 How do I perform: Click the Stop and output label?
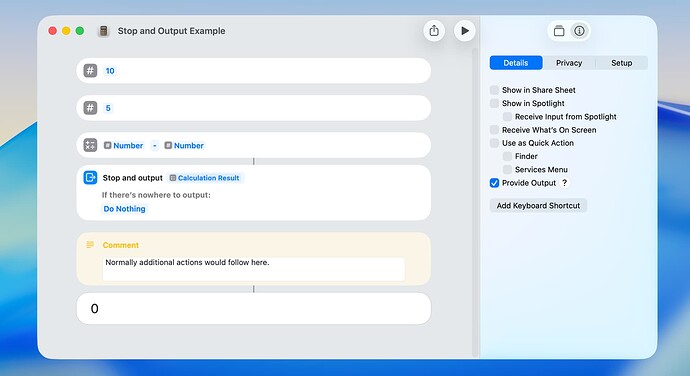[x=132, y=178]
